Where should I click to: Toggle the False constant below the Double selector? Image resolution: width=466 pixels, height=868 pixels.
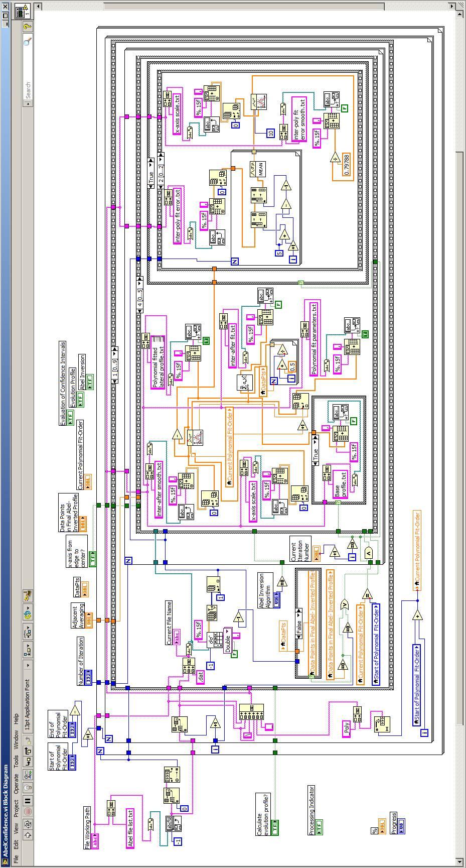click(x=234, y=654)
